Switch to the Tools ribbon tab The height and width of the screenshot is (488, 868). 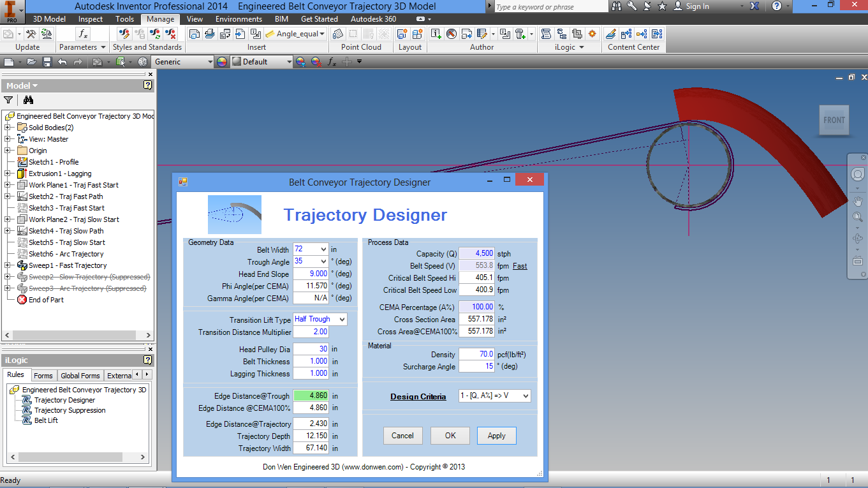pyautogui.click(x=124, y=19)
